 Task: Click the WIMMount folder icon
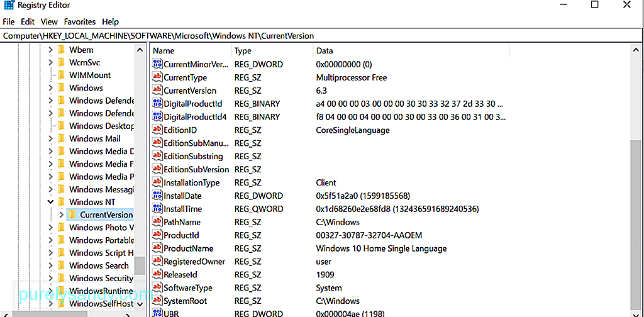coord(62,75)
